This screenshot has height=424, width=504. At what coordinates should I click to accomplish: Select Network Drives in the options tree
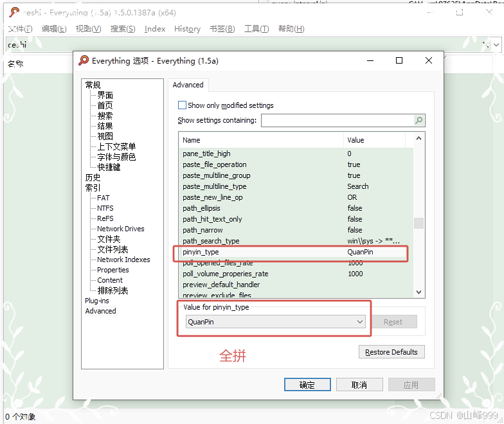tap(121, 229)
